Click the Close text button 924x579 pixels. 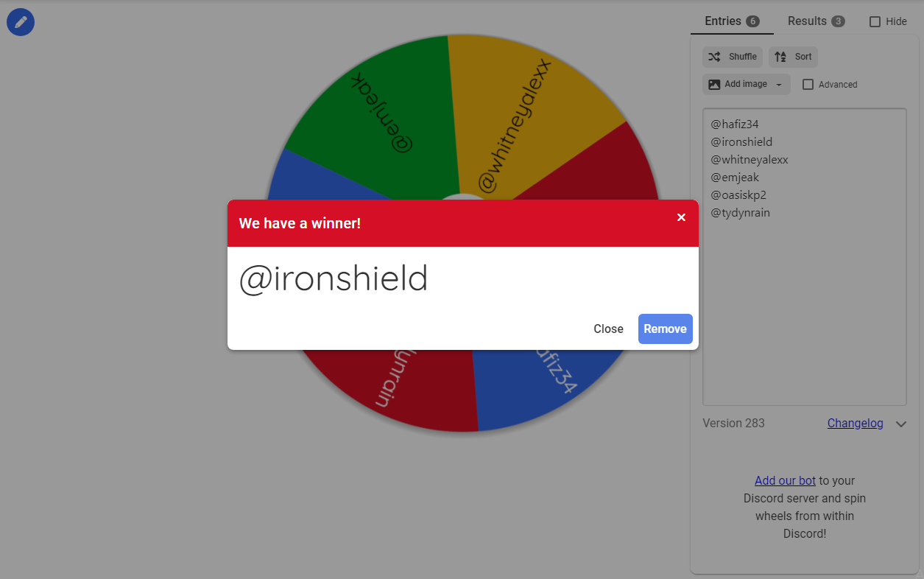coord(608,329)
